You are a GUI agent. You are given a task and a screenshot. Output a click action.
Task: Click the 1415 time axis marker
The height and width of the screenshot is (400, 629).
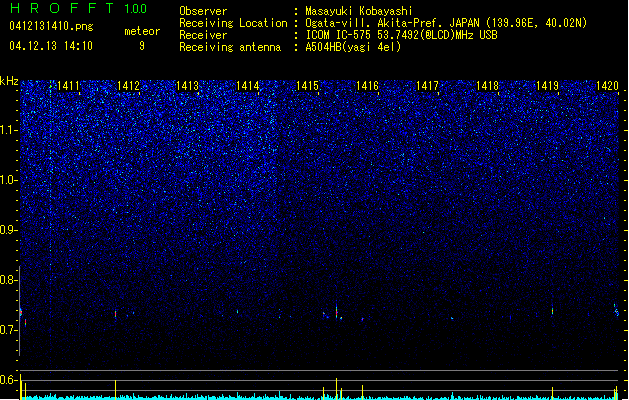tap(307, 86)
